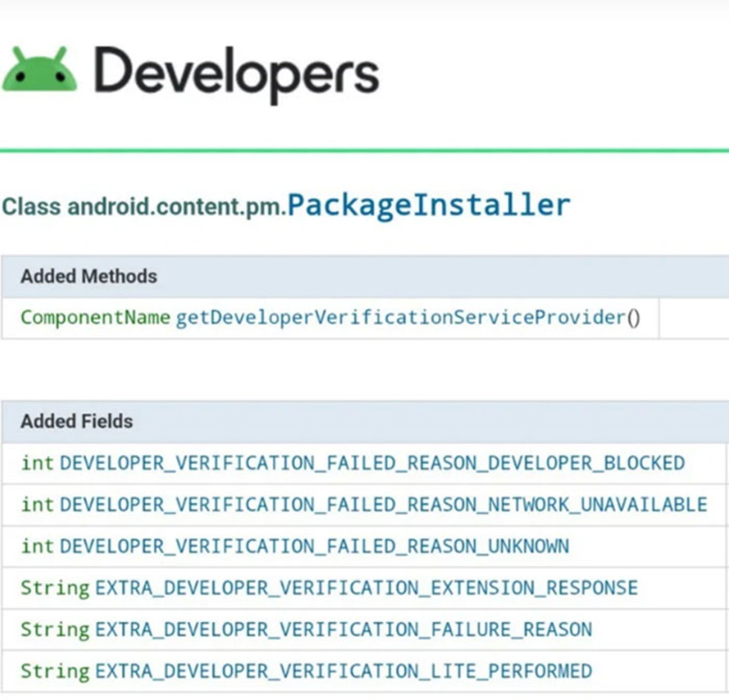729x700 pixels.
Task: Open DEVELOPER_VERIFICATION_FAILED_REASON_UNKNOWN field
Action: click(x=314, y=546)
